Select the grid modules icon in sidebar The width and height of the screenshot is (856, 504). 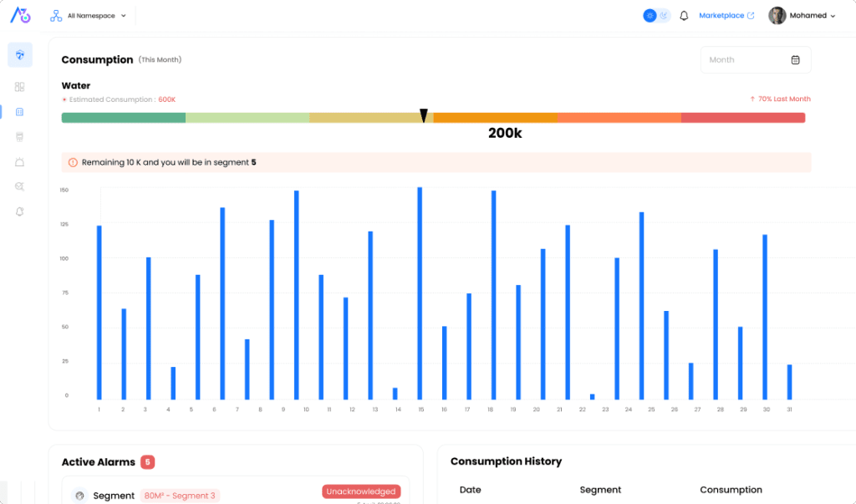[x=20, y=86]
